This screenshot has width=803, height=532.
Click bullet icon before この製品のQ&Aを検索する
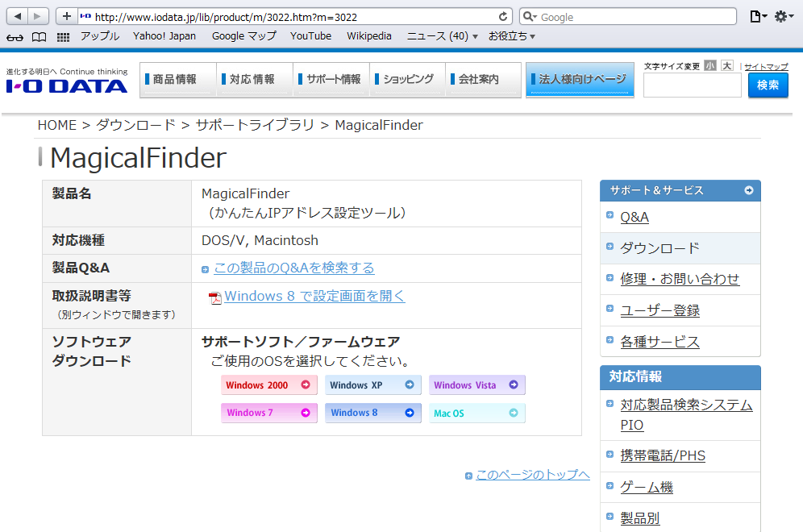(x=205, y=269)
